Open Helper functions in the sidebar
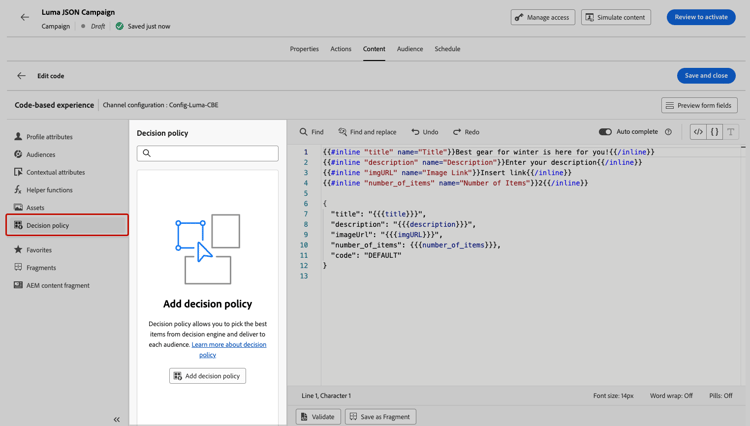Screen dimensions: 750x426 point(49,190)
